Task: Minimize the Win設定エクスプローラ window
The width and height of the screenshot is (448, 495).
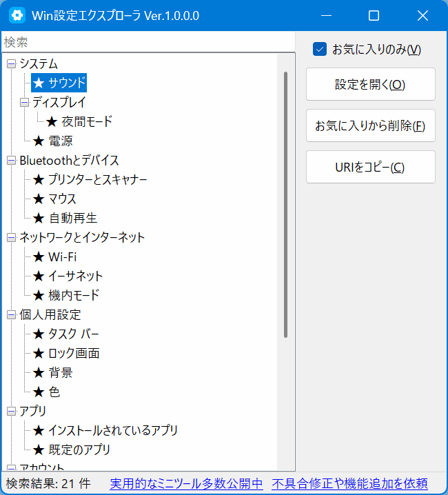Action: tap(326, 15)
